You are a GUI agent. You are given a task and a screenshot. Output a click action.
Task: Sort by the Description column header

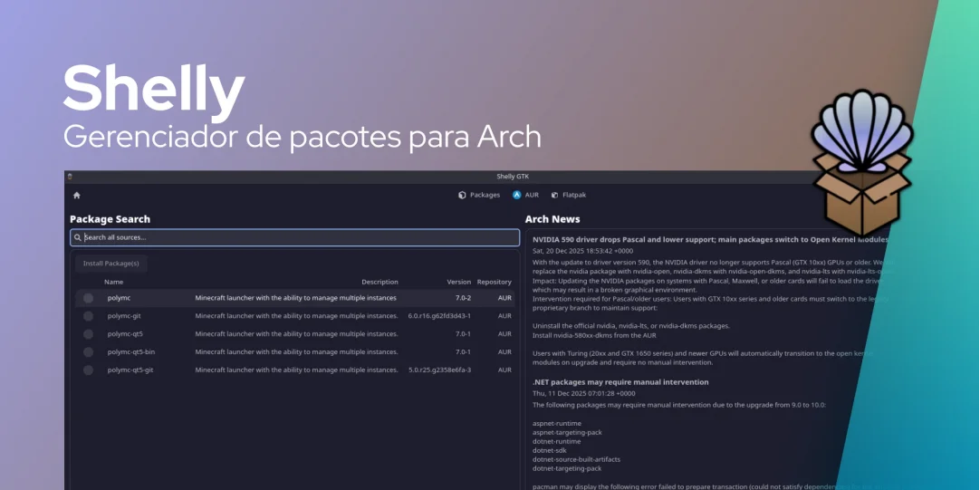pyautogui.click(x=380, y=282)
